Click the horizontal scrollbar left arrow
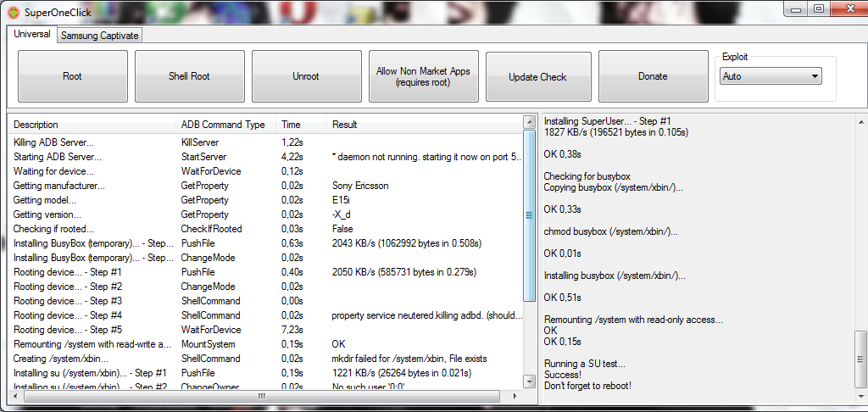The height and width of the screenshot is (412, 868). click(15, 396)
